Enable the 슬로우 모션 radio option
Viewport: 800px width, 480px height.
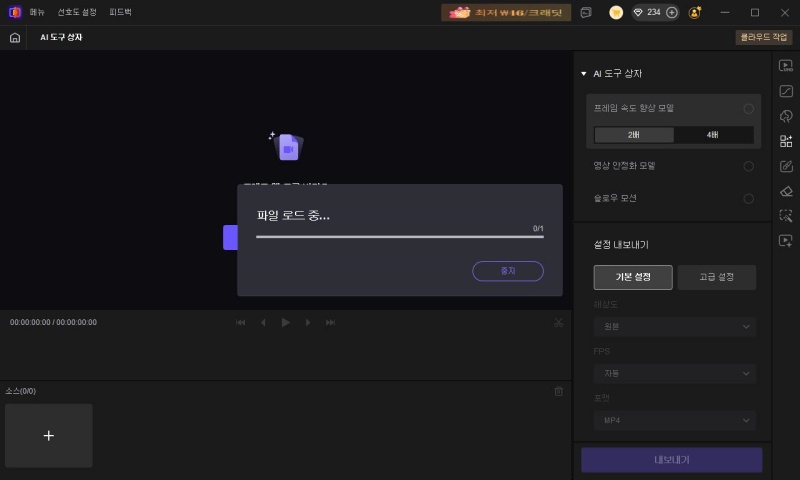pos(748,199)
